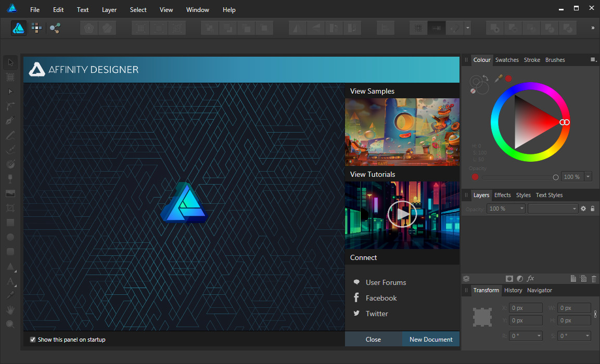Click the Add Pixel Layer icon
Viewport: 600px width, 364px height.
coord(583,279)
